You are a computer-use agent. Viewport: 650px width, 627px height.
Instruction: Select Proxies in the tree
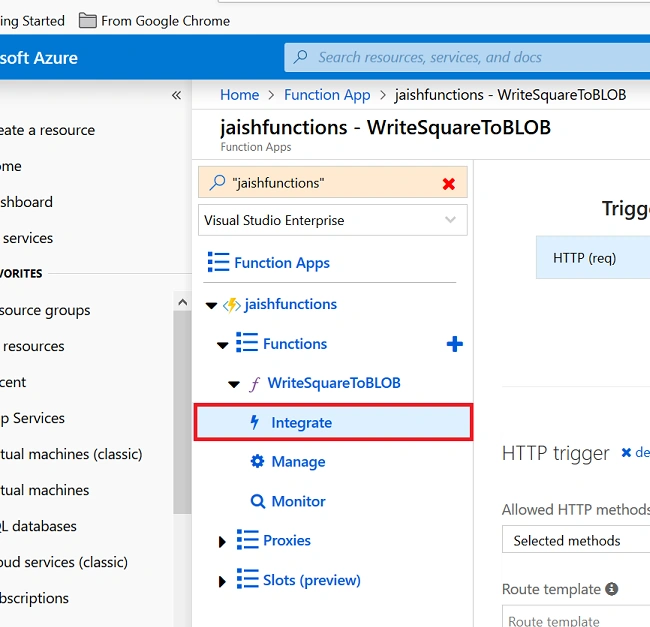pos(286,540)
